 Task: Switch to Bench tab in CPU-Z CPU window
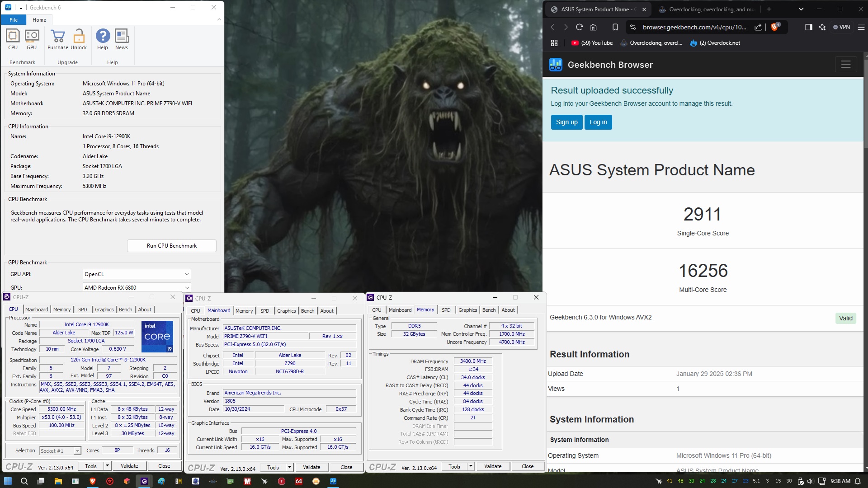pos(125,310)
